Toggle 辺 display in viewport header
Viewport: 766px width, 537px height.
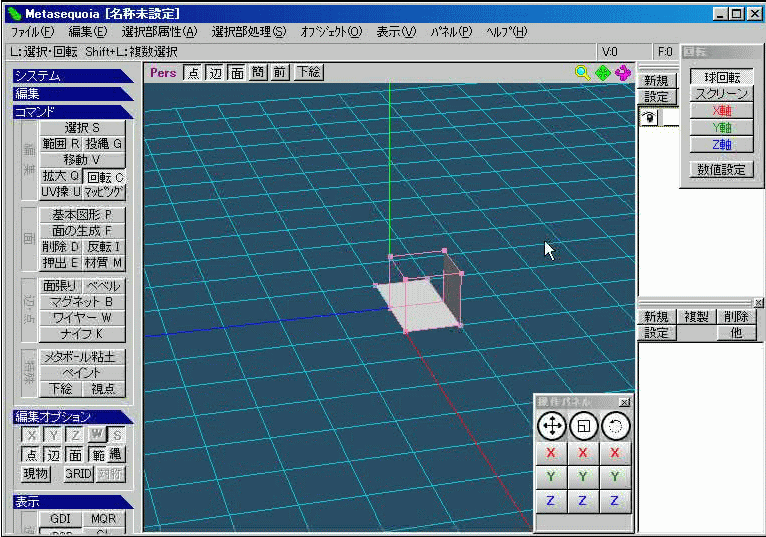tap(215, 73)
